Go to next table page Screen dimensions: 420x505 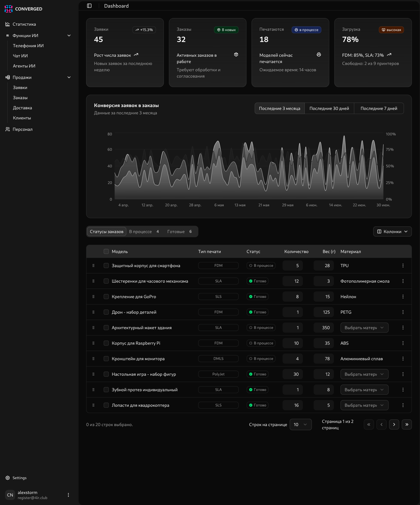pos(394,424)
